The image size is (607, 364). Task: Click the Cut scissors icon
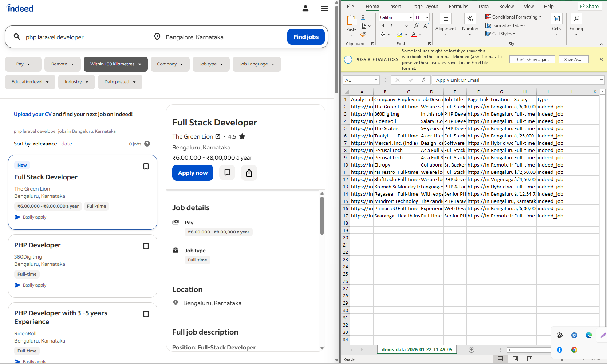[363, 17]
